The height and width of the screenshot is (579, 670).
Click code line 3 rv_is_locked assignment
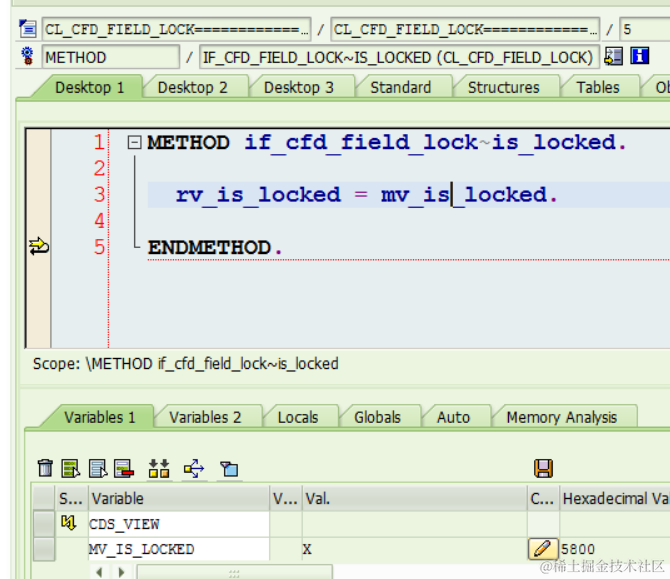click(367, 195)
